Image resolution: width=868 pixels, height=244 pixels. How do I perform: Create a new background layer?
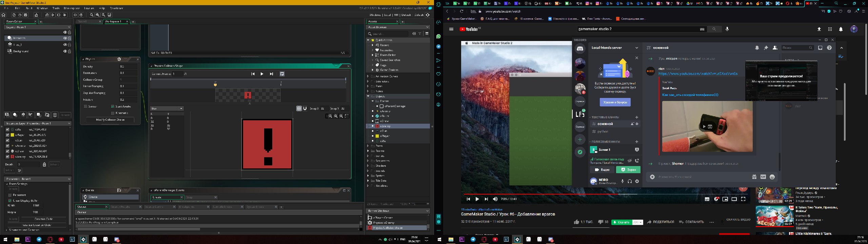[7, 115]
